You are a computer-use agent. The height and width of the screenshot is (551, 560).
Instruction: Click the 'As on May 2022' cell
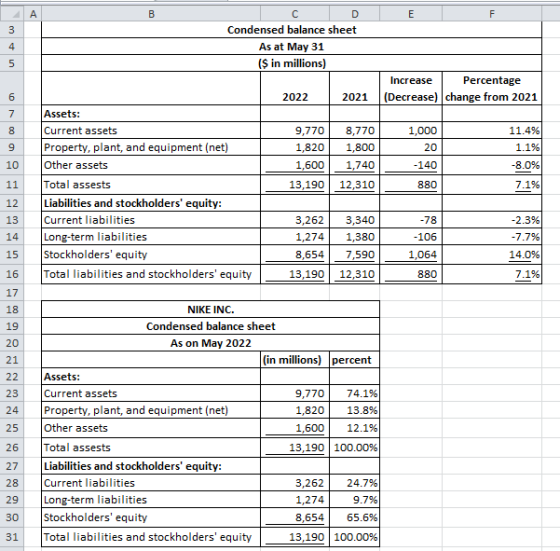click(x=210, y=343)
